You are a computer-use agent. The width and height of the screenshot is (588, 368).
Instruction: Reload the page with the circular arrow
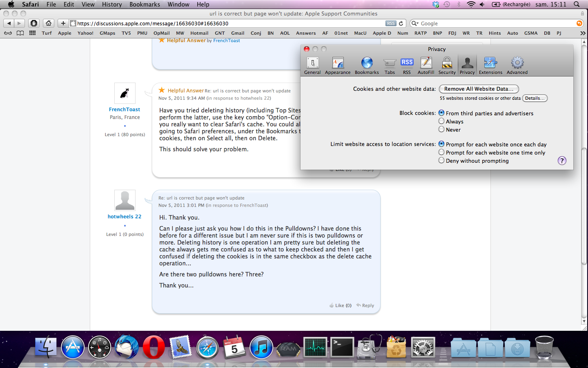401,23
